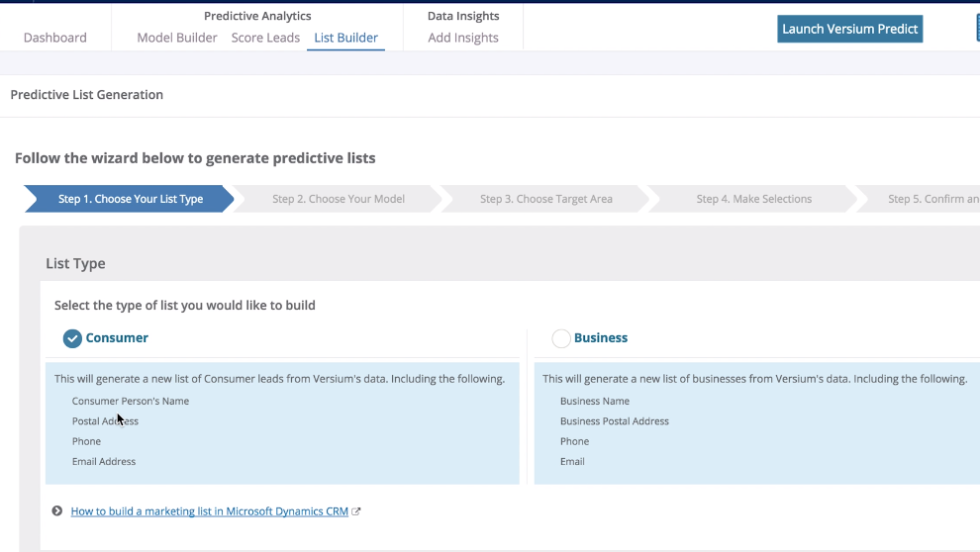
Task: Click the Consumer label text
Action: pyautogui.click(x=117, y=337)
